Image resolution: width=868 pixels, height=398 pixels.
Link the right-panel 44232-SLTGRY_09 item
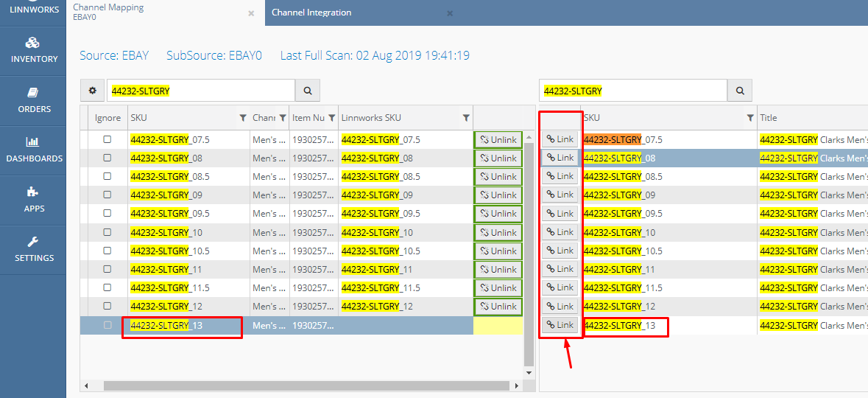coord(560,195)
